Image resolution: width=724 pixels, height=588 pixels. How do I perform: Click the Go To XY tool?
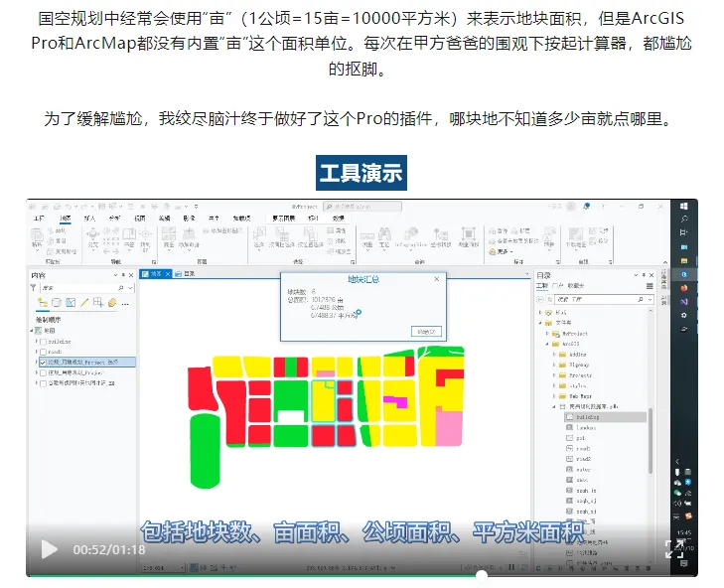click(145, 239)
